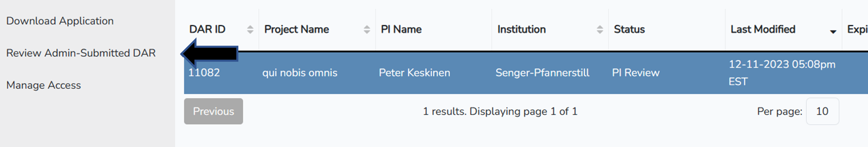Select PI Review status cell
Image resolution: width=868 pixels, height=147 pixels.
pos(636,73)
